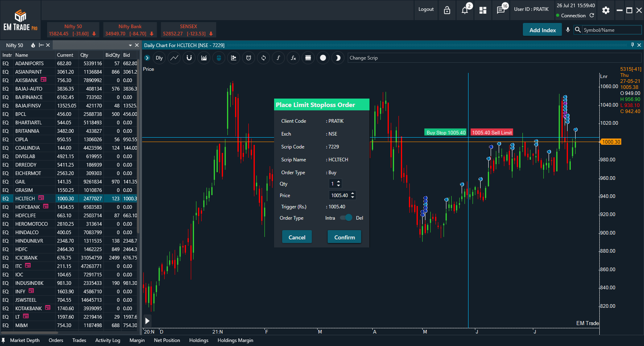Activate voice search microphone icon
This screenshot has width=644, height=346.
click(568, 30)
